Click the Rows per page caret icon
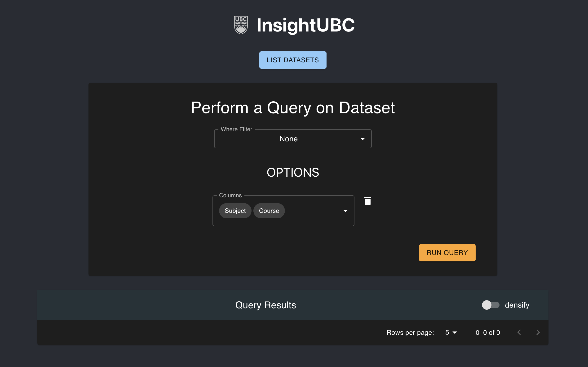This screenshot has width=588, height=367. point(455,332)
